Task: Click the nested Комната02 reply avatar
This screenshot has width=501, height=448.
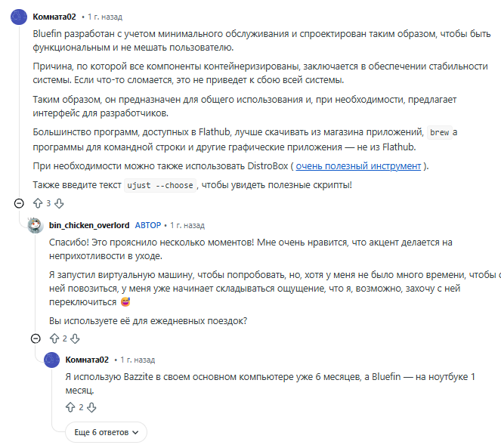Action: 51,360
